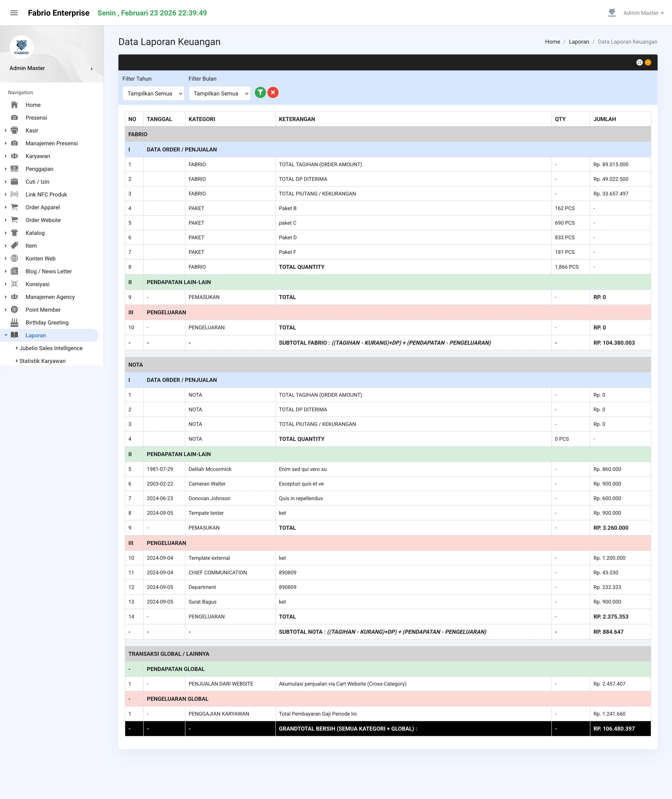Collapse the Laporan menu section

pos(50,335)
